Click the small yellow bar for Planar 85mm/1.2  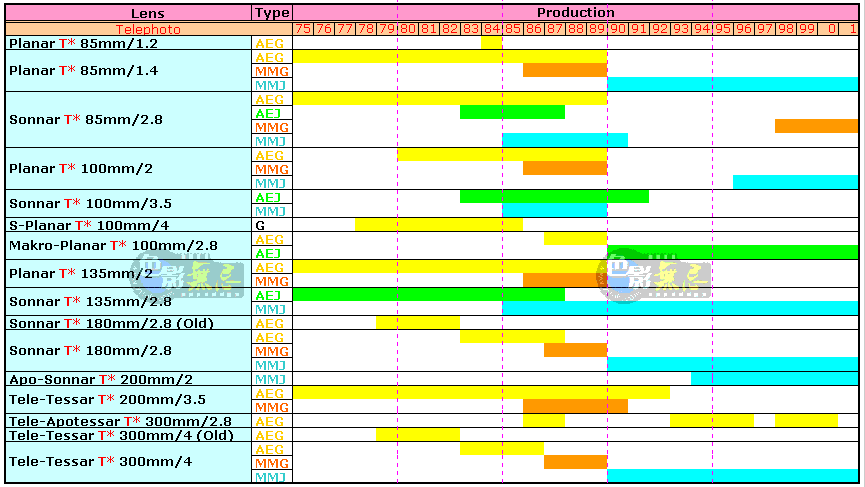[x=491, y=43]
